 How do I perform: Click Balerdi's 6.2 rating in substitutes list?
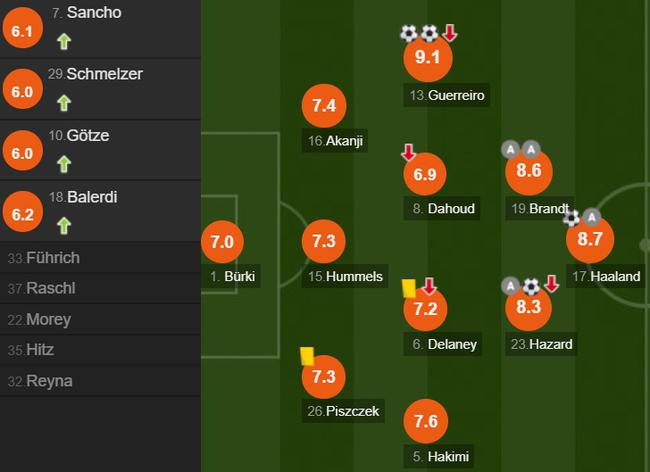21,213
